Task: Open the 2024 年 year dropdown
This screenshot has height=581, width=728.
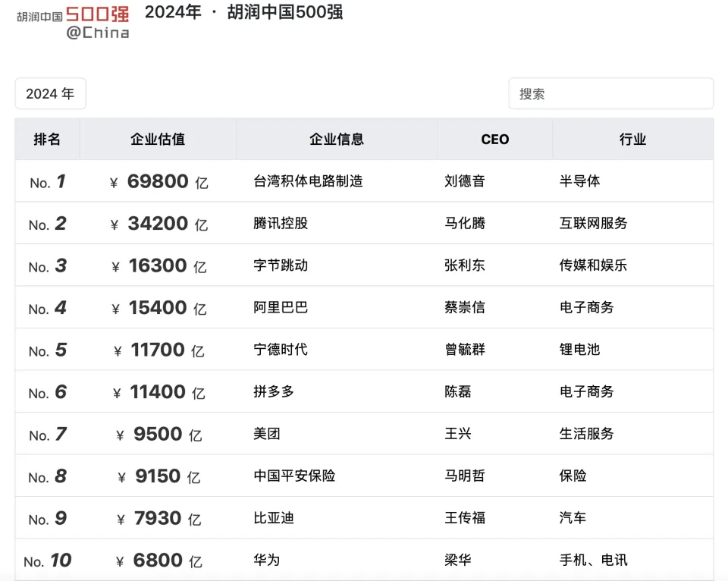Action: (x=50, y=94)
